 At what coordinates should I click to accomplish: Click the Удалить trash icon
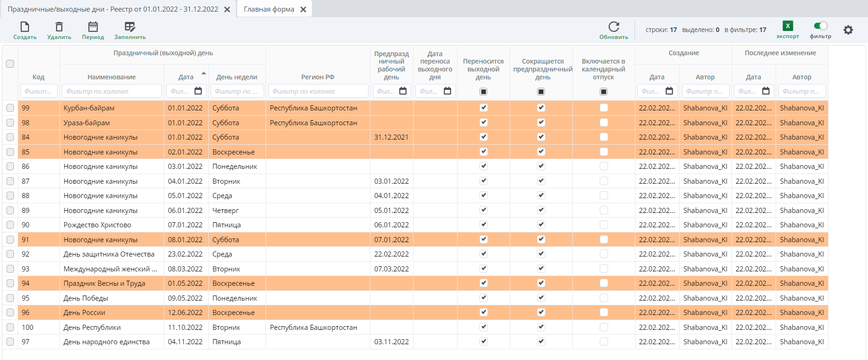tap(59, 27)
